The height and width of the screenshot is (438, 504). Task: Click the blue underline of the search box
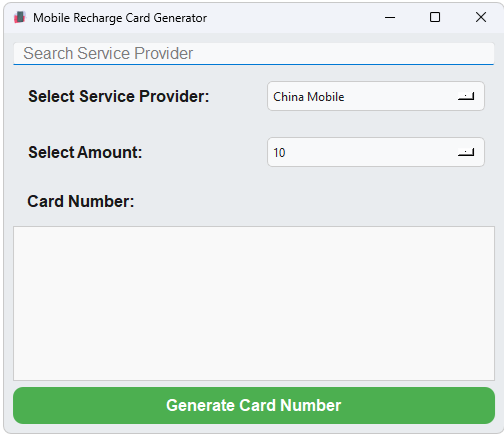click(x=254, y=64)
